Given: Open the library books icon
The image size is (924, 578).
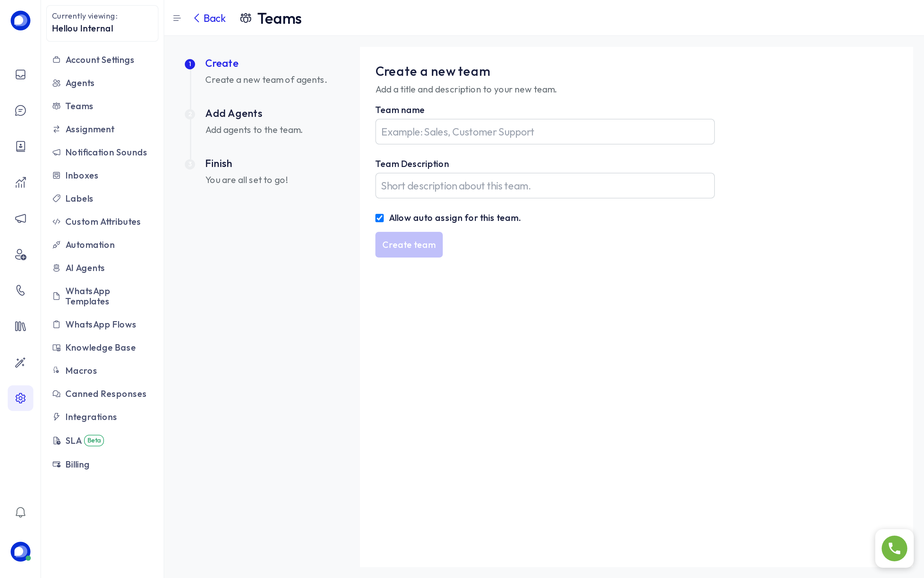Looking at the screenshot, I should 20,327.
